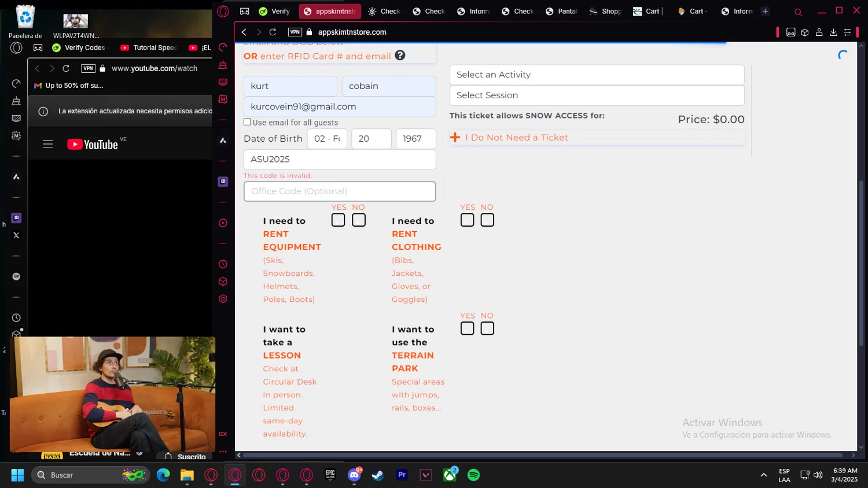Open a new tab with plus button
The image size is (868, 488).
click(765, 11)
